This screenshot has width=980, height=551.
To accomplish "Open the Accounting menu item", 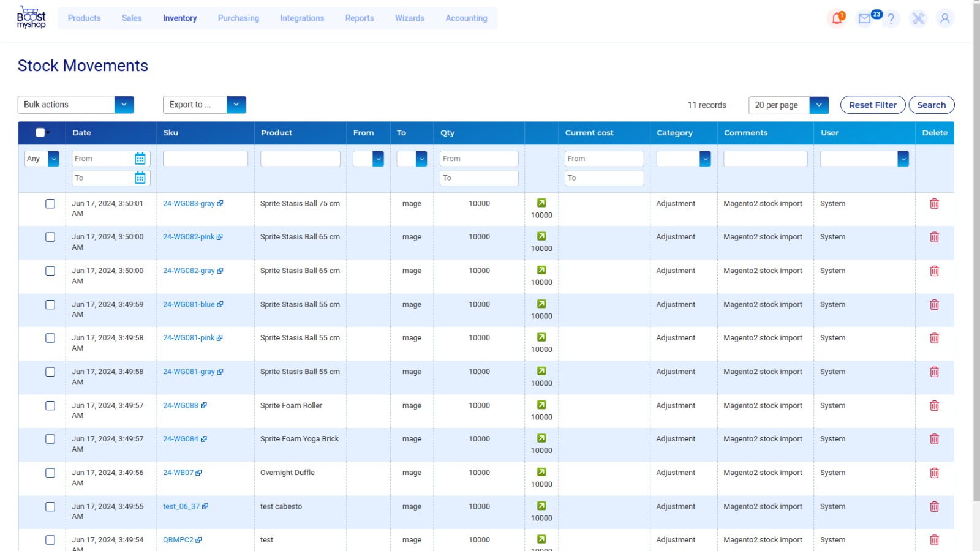I will (x=466, y=18).
